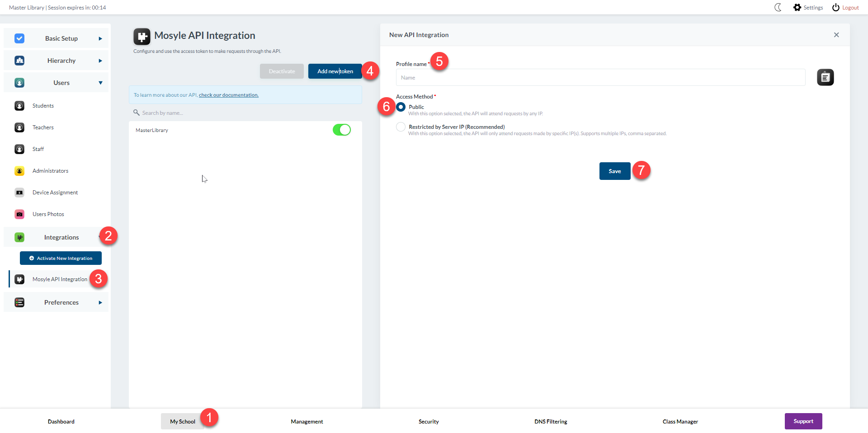This screenshot has height=433, width=868.
Task: Open Teachers in the Users menu
Action: tap(43, 127)
